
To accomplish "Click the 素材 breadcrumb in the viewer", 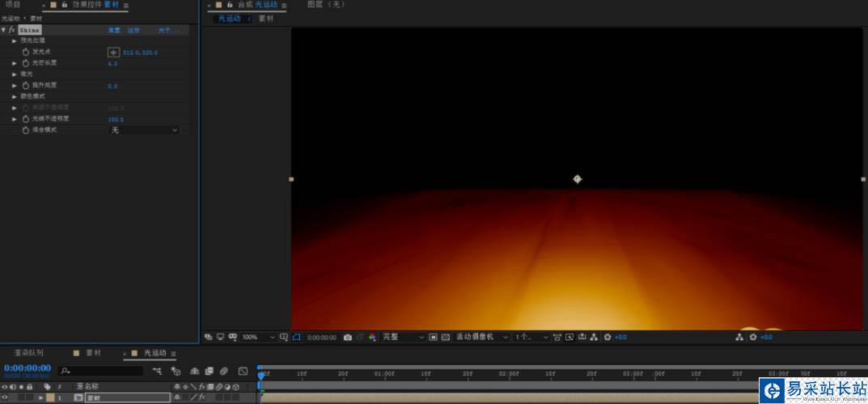I will [x=266, y=19].
